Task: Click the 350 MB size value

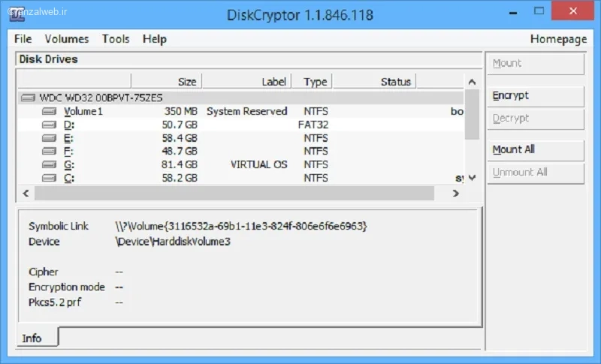Action: click(x=181, y=111)
